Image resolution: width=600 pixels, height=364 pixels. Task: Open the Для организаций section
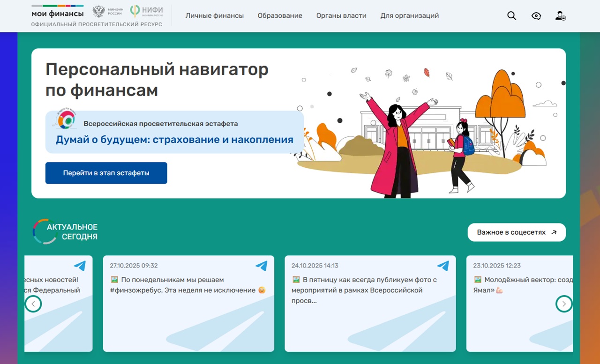tap(409, 15)
